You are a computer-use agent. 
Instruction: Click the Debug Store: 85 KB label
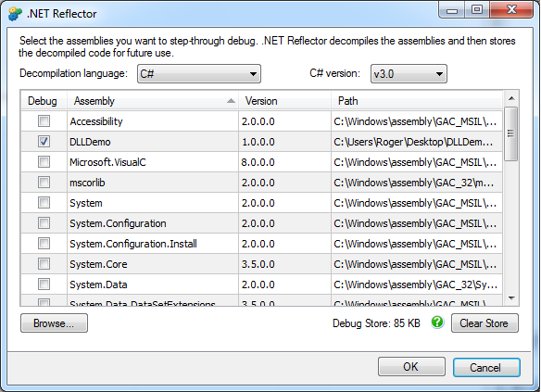[376, 323]
